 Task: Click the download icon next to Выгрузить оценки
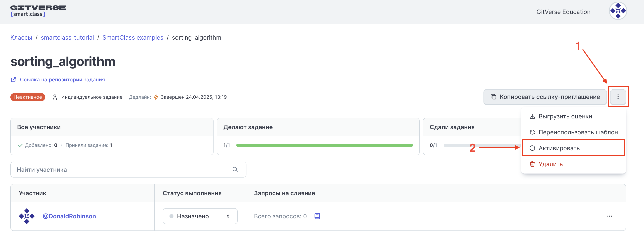tap(532, 116)
